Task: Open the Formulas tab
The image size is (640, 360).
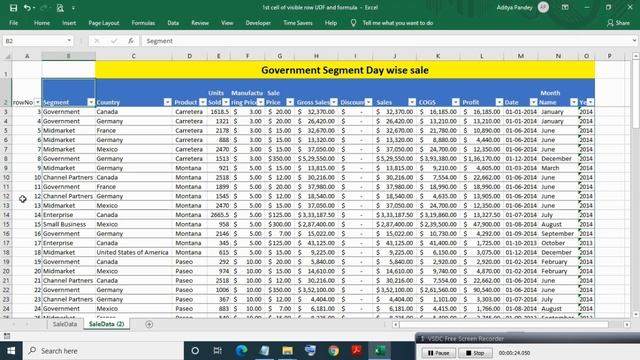Action: [143, 23]
